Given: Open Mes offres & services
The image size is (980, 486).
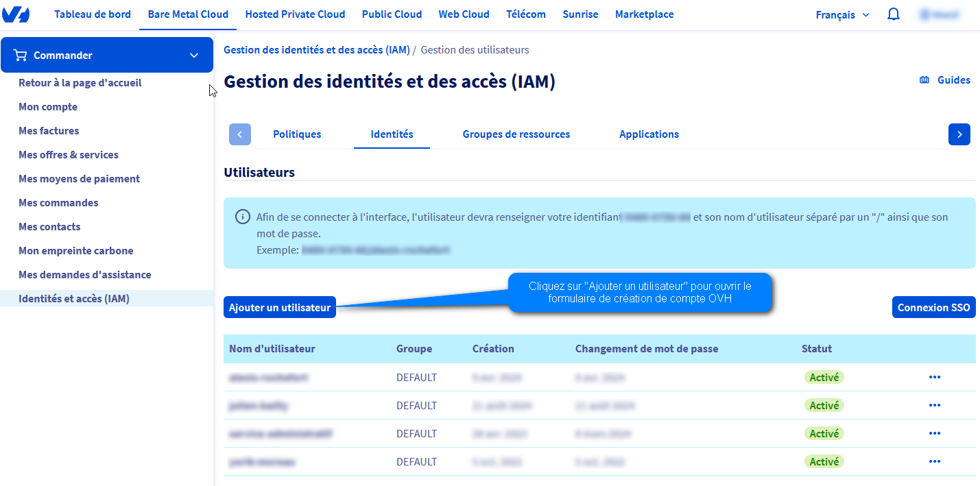Looking at the screenshot, I should click(x=69, y=155).
